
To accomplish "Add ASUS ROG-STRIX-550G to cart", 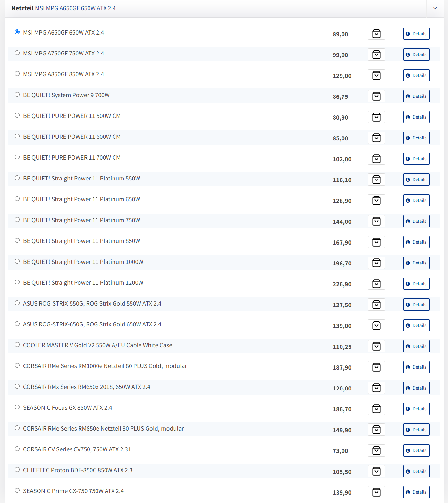I will (376, 305).
